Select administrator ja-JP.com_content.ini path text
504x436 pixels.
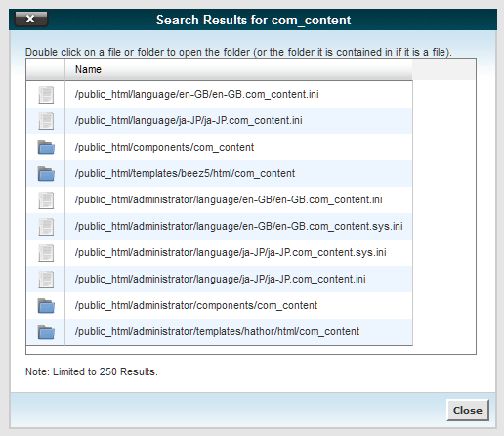pos(220,279)
